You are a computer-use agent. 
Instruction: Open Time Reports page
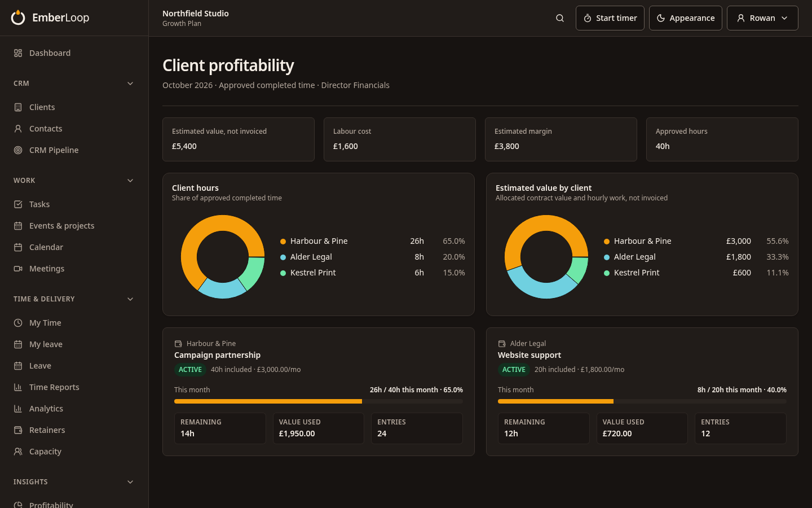tap(74, 387)
